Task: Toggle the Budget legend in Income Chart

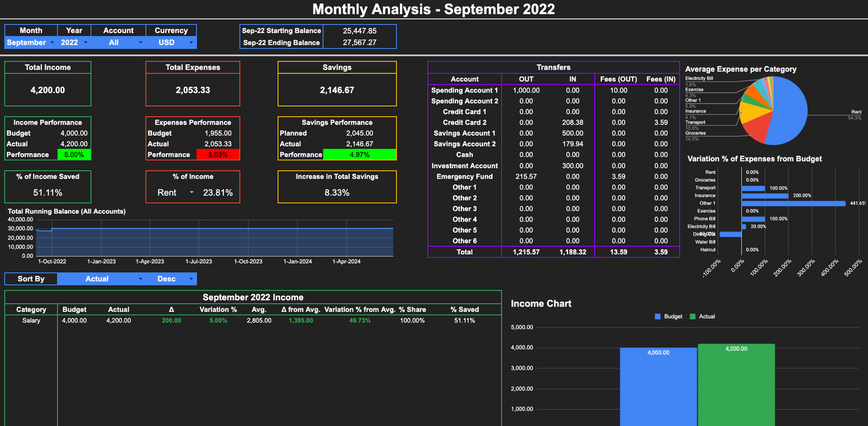Action: [x=669, y=316]
